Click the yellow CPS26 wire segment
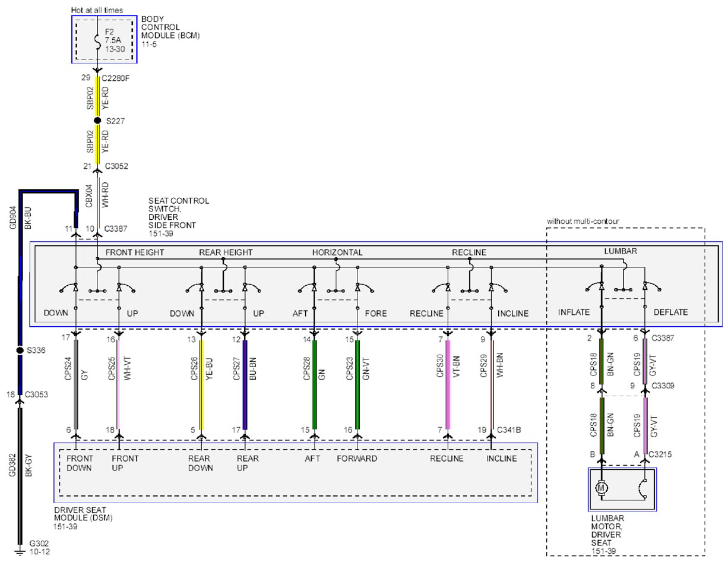 click(202, 384)
